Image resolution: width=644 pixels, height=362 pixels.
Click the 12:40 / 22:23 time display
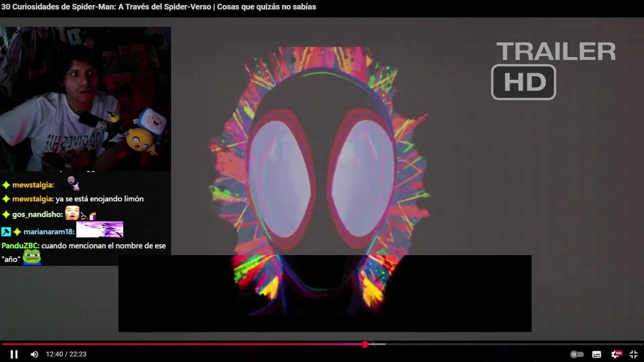pyautogui.click(x=66, y=354)
